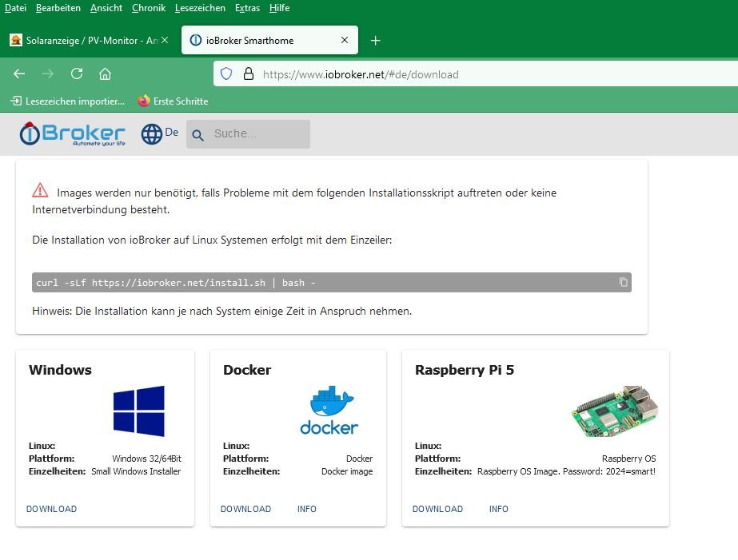Reload the page with the refresh icon
Image resolution: width=738 pixels, height=560 pixels.
[77, 73]
